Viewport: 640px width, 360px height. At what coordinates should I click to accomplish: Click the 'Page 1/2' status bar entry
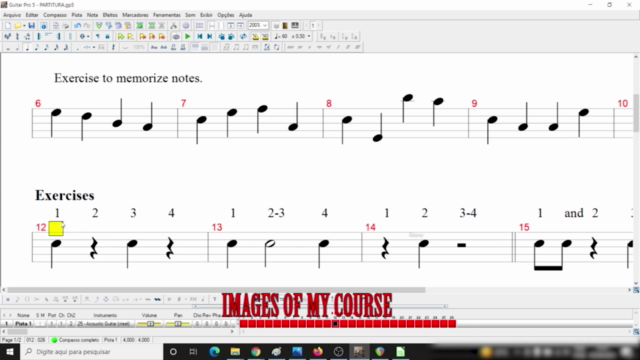point(11,340)
